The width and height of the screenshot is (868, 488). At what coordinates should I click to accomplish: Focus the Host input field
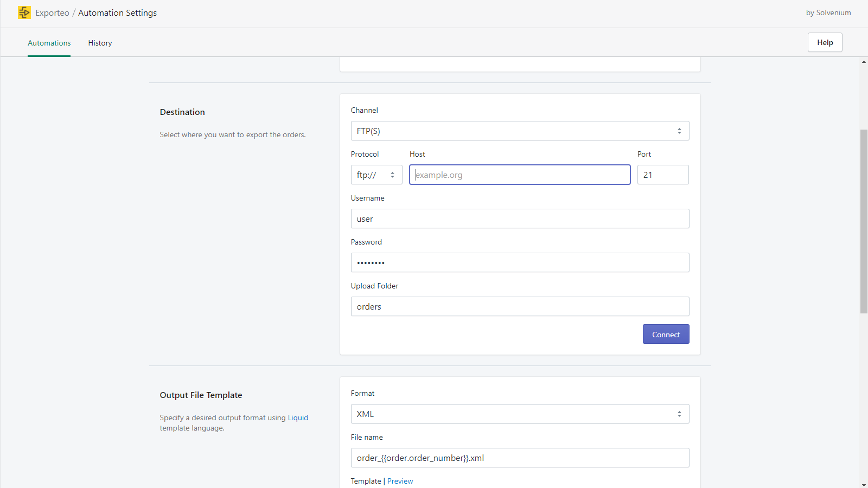tap(519, 175)
